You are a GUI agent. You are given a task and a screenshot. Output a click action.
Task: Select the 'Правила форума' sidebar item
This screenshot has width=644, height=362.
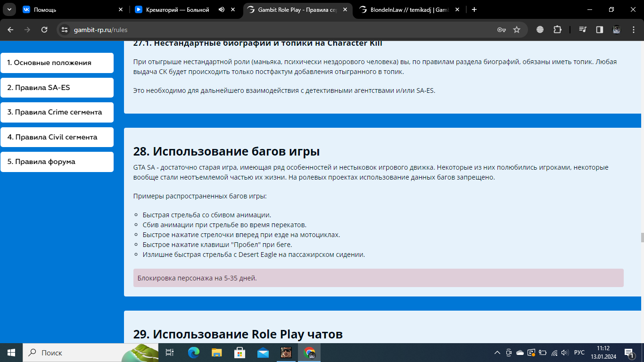coord(57,162)
